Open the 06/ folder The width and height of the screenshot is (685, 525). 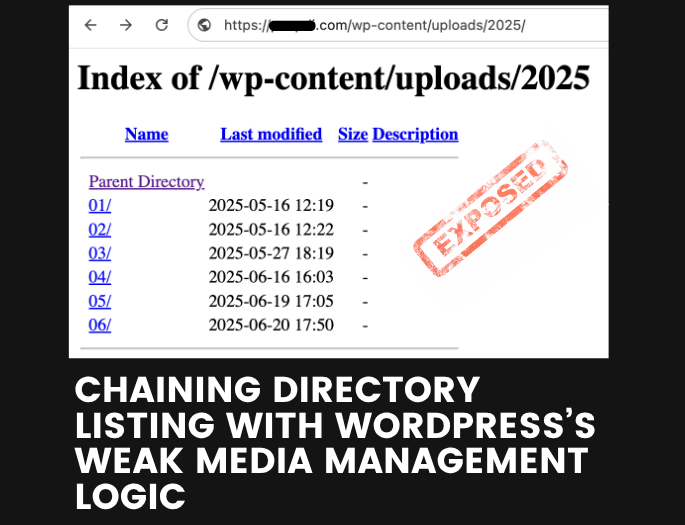coord(100,325)
